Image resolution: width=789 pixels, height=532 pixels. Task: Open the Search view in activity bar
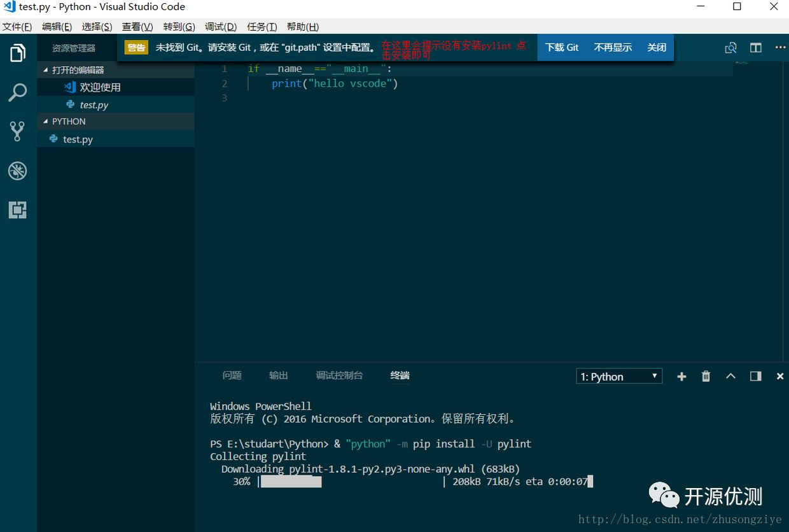pos(18,93)
